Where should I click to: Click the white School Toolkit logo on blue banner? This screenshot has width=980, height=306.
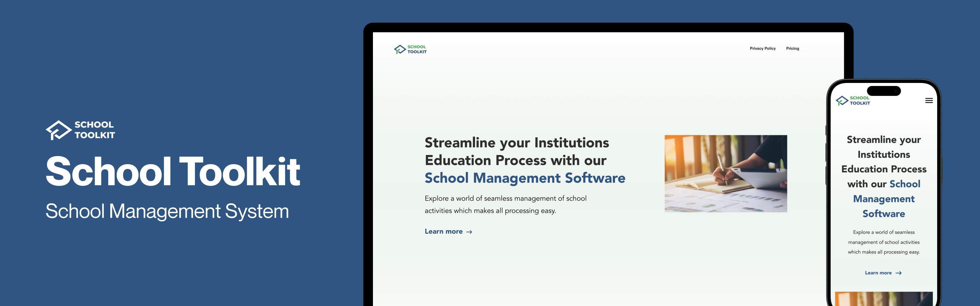tap(80, 130)
